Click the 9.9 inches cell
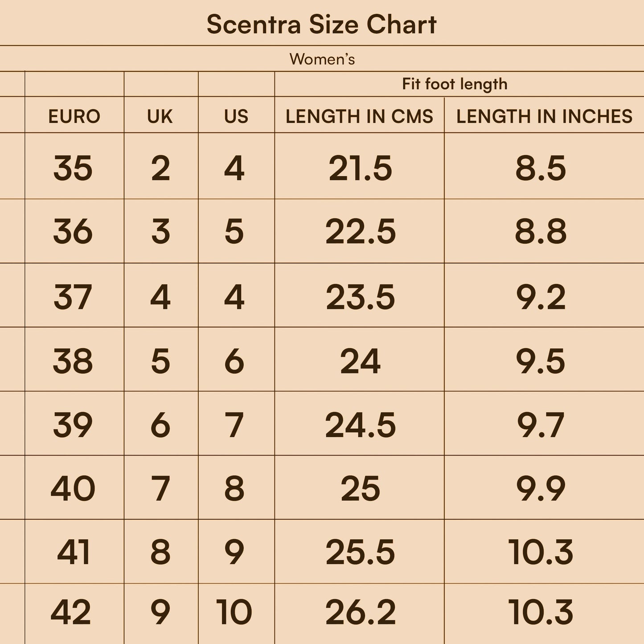 pyautogui.click(x=541, y=488)
